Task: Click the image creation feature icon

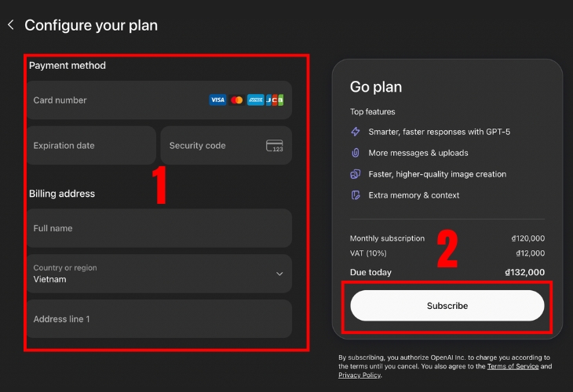Action: pyautogui.click(x=356, y=174)
